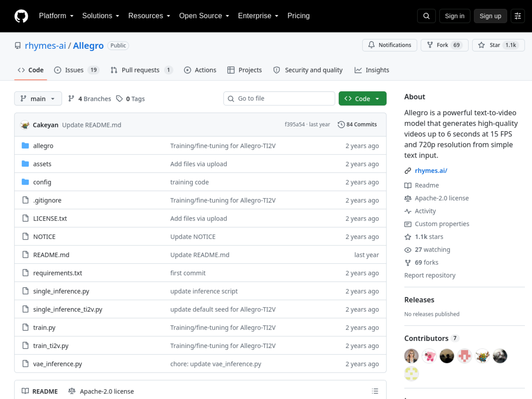This screenshot has width=532, height=399.
Task: Open the requirements.txt file
Action: [58, 273]
